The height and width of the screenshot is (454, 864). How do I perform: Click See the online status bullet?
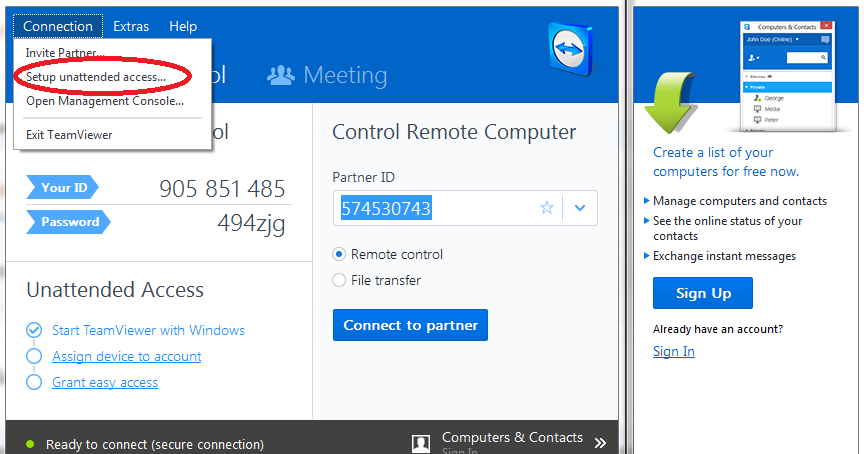[727, 228]
